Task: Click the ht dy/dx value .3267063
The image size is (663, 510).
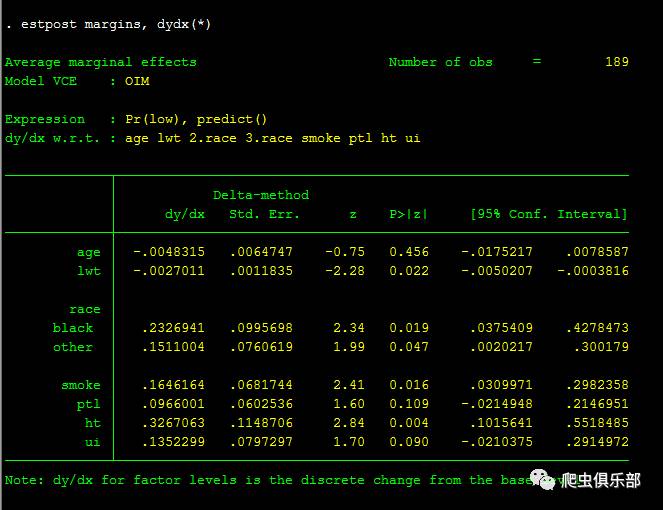Action: pyautogui.click(x=173, y=423)
